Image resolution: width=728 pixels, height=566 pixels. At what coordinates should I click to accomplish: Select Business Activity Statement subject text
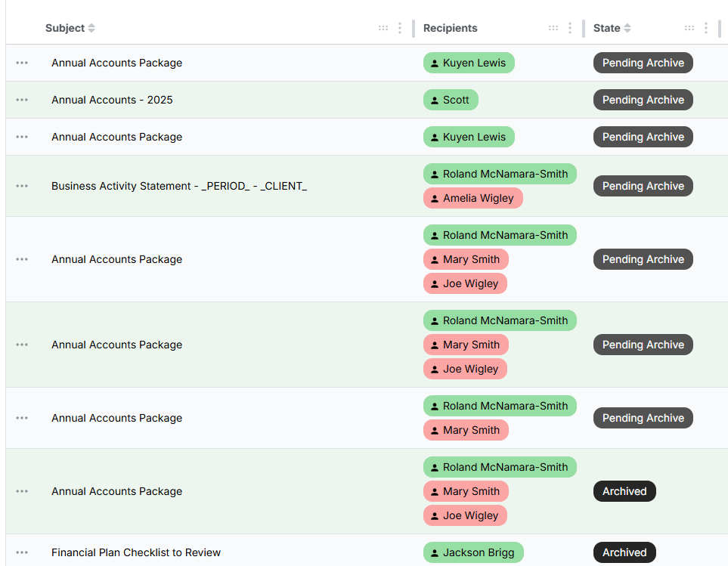(x=179, y=186)
